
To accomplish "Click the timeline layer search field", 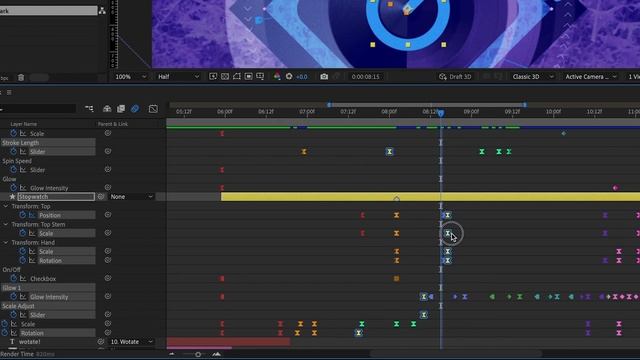I will tap(38, 109).
